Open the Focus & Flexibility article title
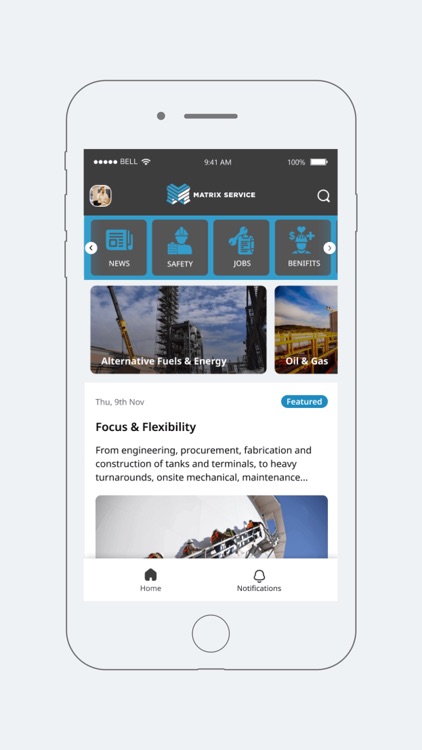The height and width of the screenshot is (750, 422). (x=146, y=427)
